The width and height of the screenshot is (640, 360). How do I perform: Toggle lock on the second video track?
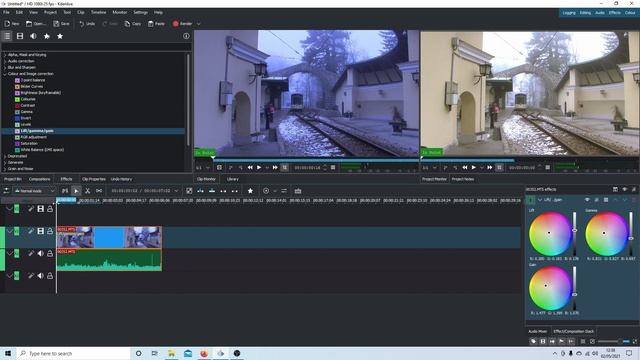[x=50, y=231]
